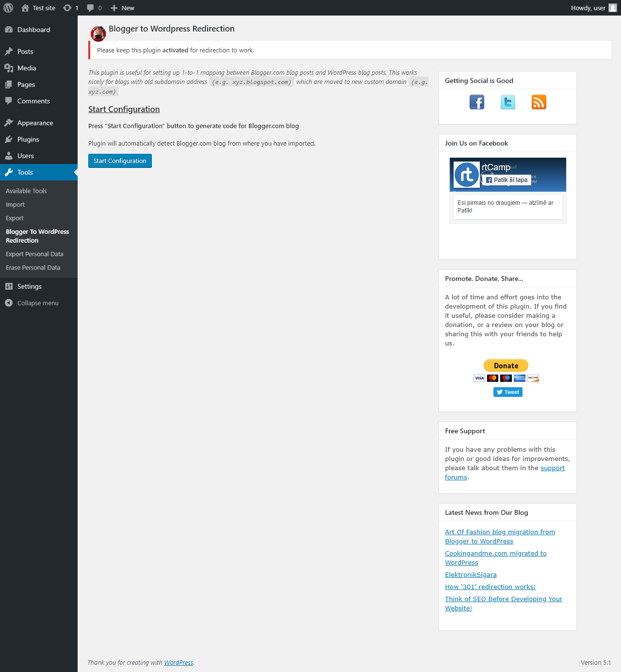Click the WordPress logo in admin bar
This screenshot has width=621, height=672.
point(8,8)
